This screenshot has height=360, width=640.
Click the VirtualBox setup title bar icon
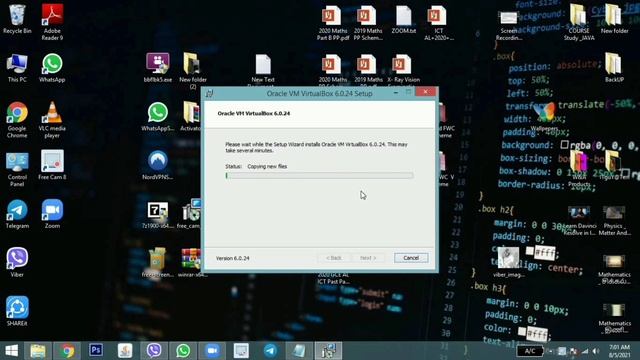point(210,93)
